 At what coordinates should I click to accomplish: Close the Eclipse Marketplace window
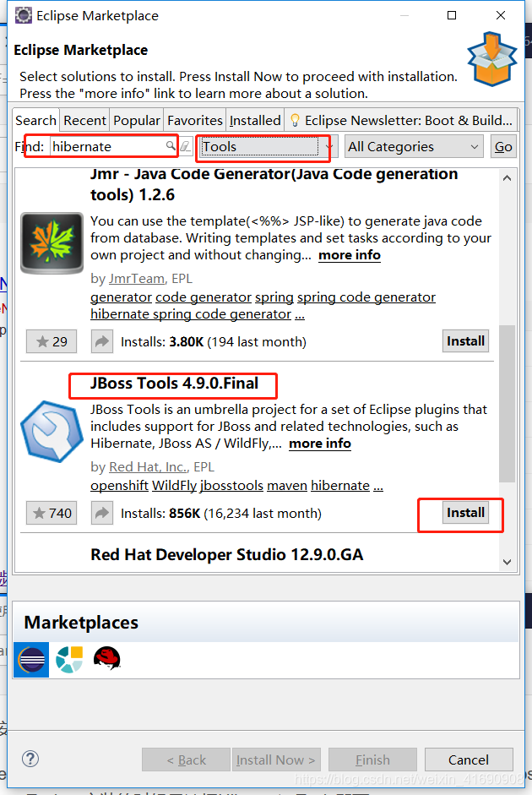click(x=501, y=15)
